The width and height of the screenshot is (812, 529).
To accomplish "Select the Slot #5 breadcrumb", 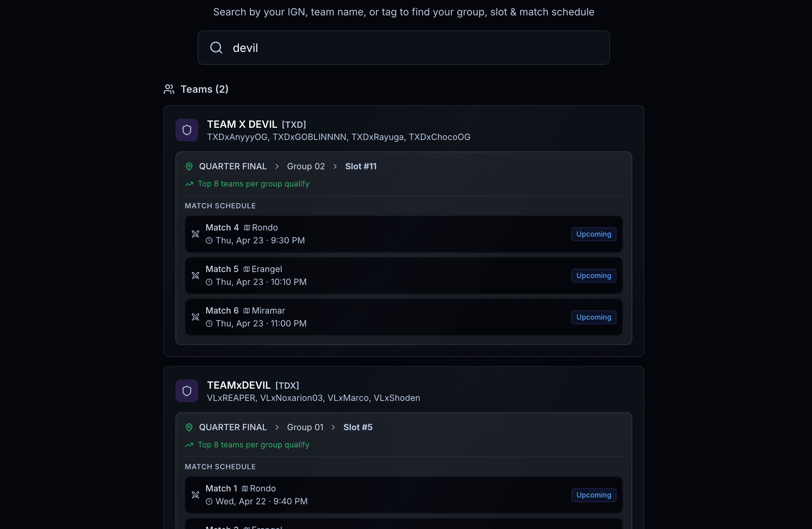I will 358,427.
